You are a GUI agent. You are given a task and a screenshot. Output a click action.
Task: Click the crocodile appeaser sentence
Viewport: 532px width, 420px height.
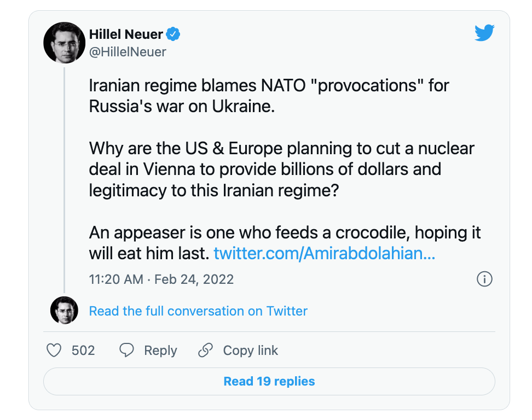click(x=285, y=243)
